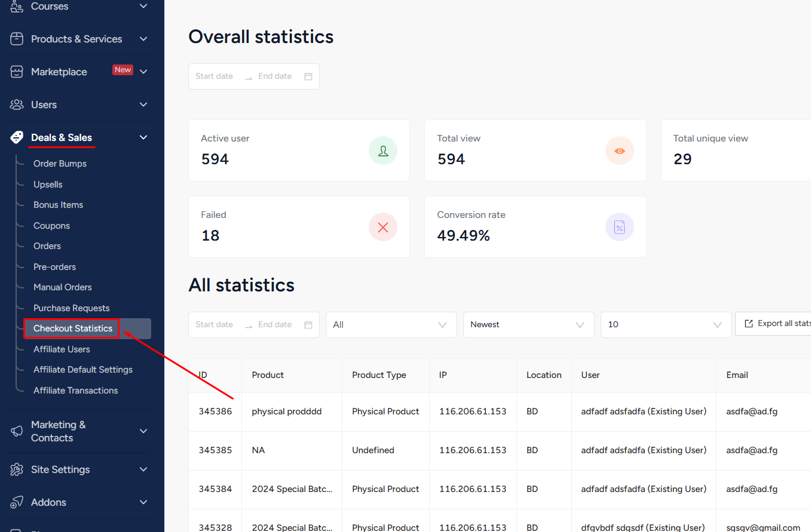Image resolution: width=811 pixels, height=532 pixels.
Task: Click the red New badge on Marketplace
Action: point(123,70)
